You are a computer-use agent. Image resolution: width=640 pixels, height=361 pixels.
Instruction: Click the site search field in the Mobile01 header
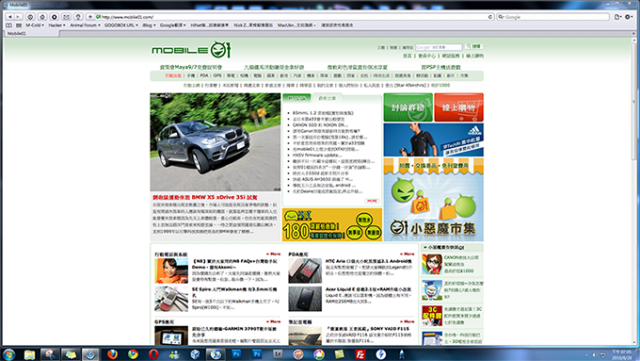coord(438,47)
